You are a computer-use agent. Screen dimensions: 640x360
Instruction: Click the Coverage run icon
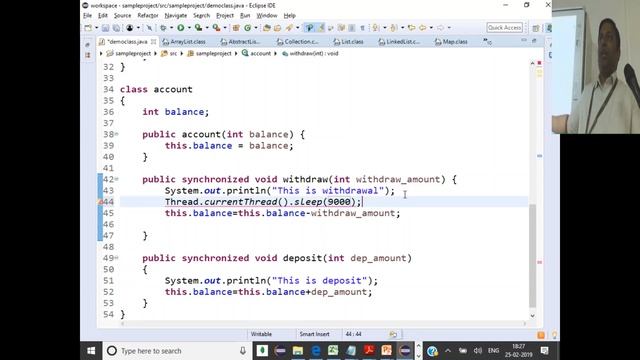pos(198,28)
